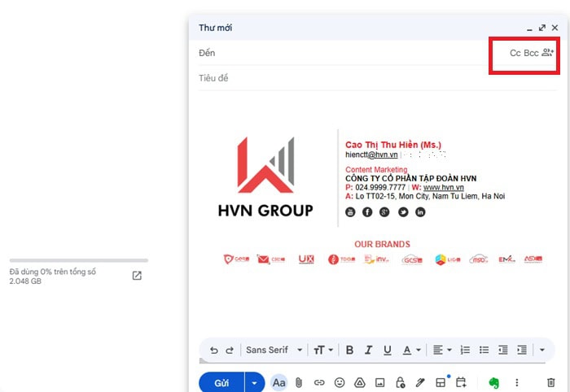570x392 pixels.
Task: Click the Tiêu đề subject field
Action: click(x=377, y=78)
